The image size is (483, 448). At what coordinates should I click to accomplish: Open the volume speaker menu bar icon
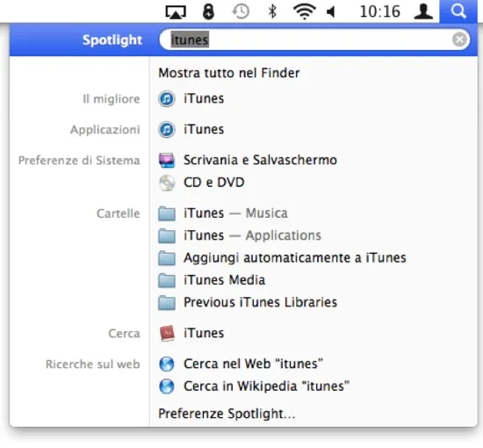click(x=331, y=12)
